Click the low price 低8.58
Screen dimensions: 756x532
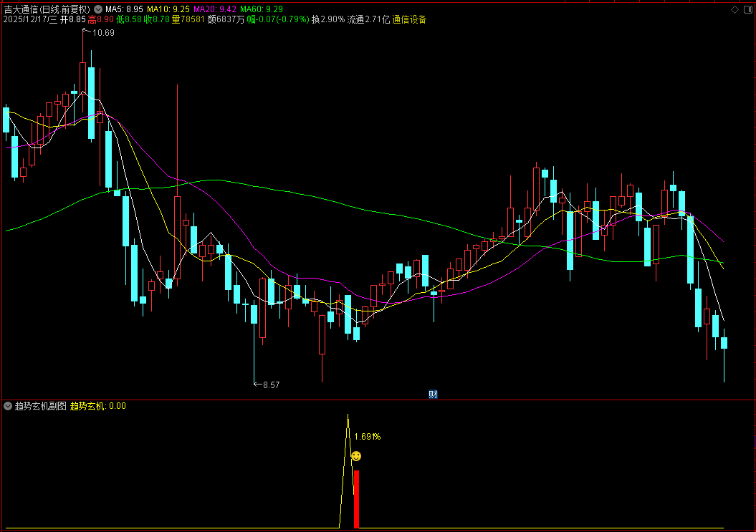pos(129,20)
